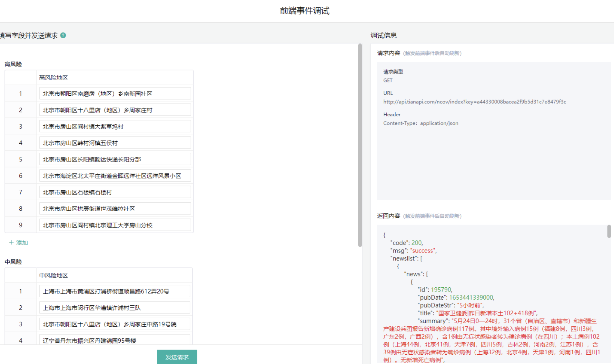Click the left form panel scrollbar
This screenshot has width=614, height=364.
360,145
